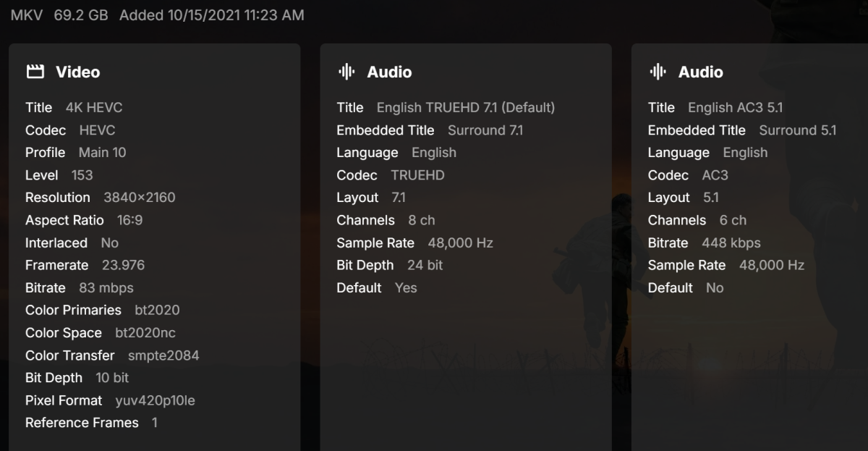This screenshot has width=868, height=451.
Task: Click the MKV container label
Action: [27, 14]
